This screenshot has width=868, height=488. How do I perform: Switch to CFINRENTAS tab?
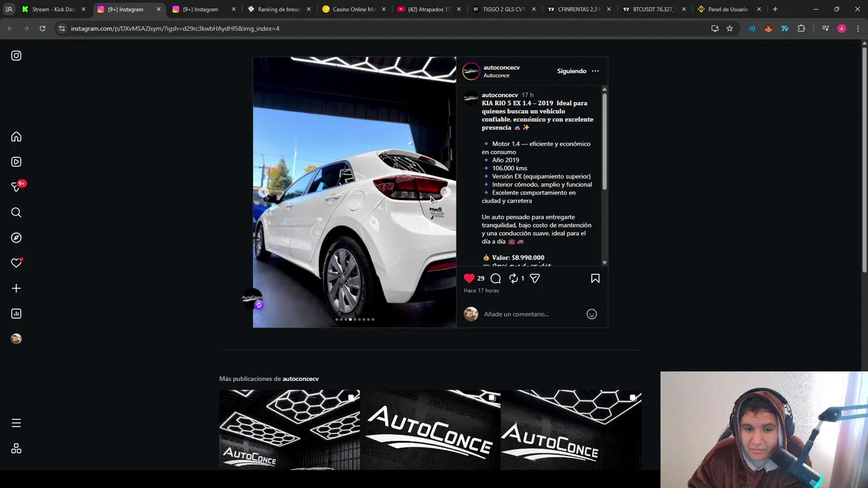(578, 9)
